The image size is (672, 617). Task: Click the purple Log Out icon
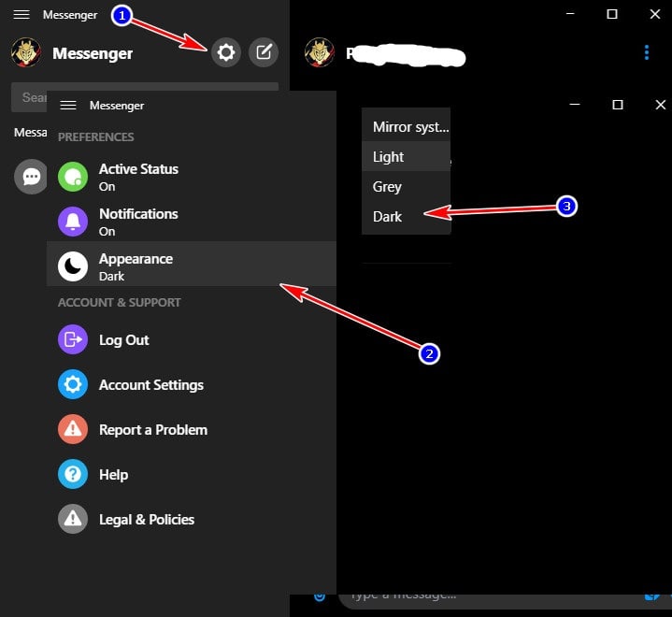coord(73,339)
